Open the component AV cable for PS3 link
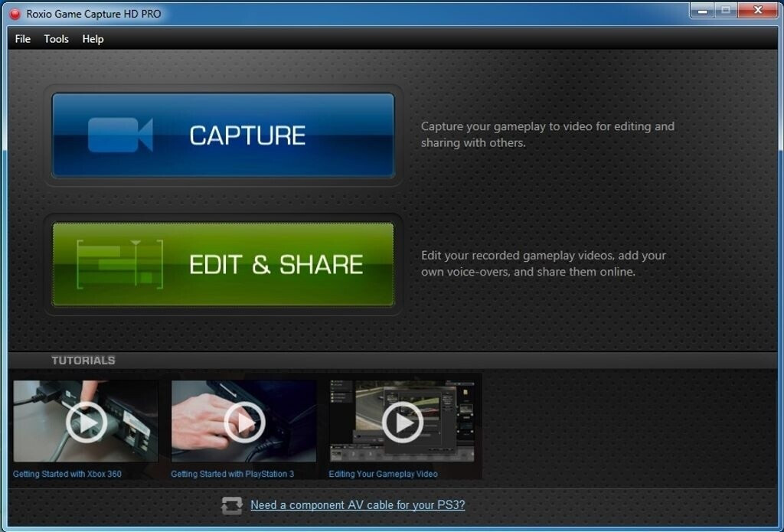 [x=358, y=505]
